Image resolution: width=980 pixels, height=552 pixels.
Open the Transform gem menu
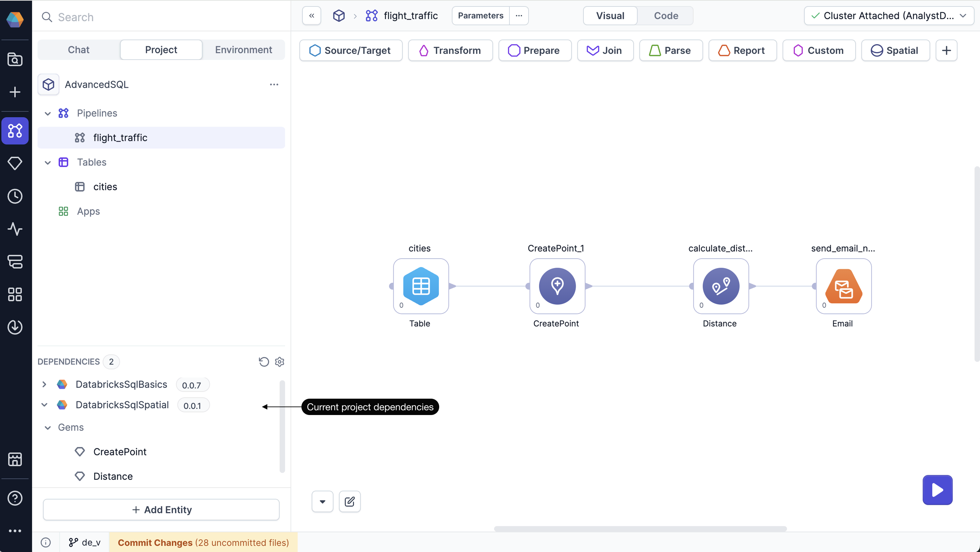450,50
